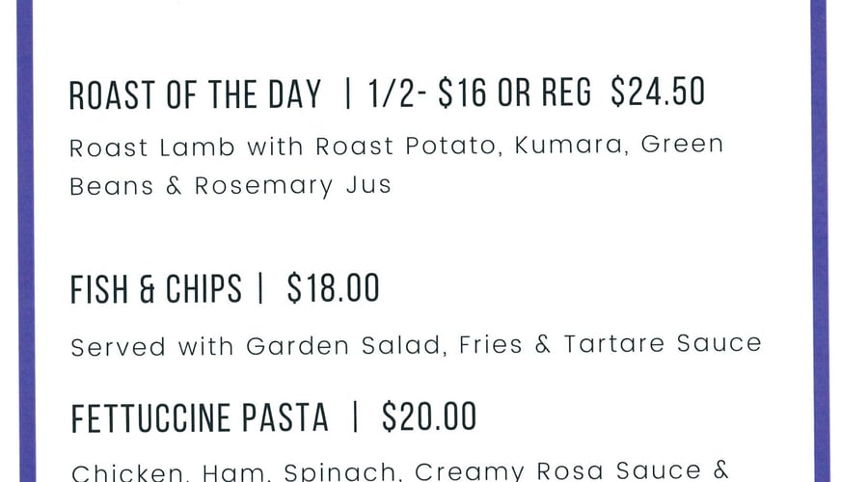
Task: Click the Beans & Rosemary Jus text
Action: coord(231,186)
